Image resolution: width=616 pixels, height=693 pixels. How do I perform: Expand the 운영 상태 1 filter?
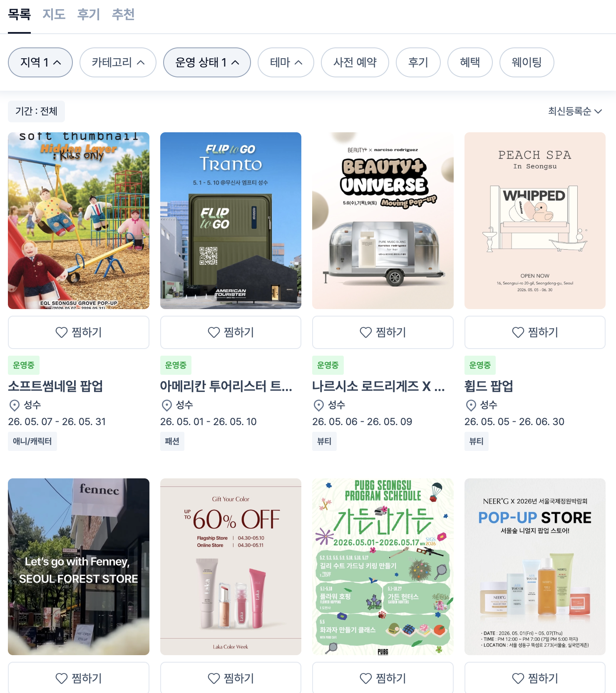[207, 62]
